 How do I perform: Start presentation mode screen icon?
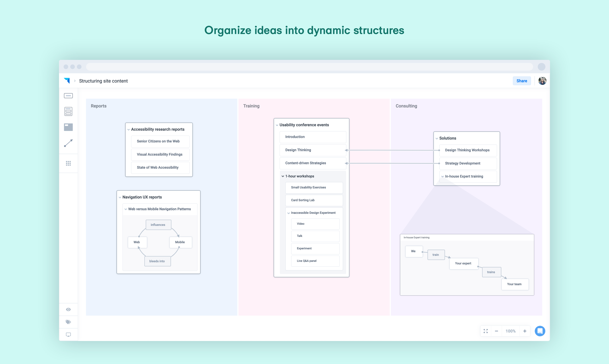68,335
